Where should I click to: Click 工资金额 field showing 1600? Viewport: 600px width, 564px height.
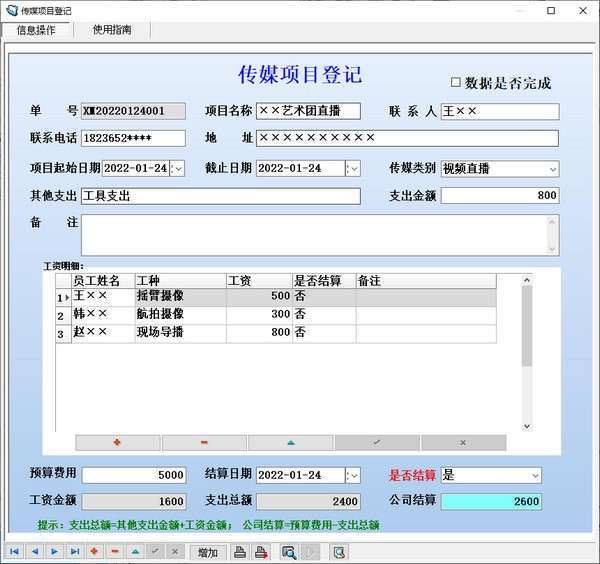point(134,502)
